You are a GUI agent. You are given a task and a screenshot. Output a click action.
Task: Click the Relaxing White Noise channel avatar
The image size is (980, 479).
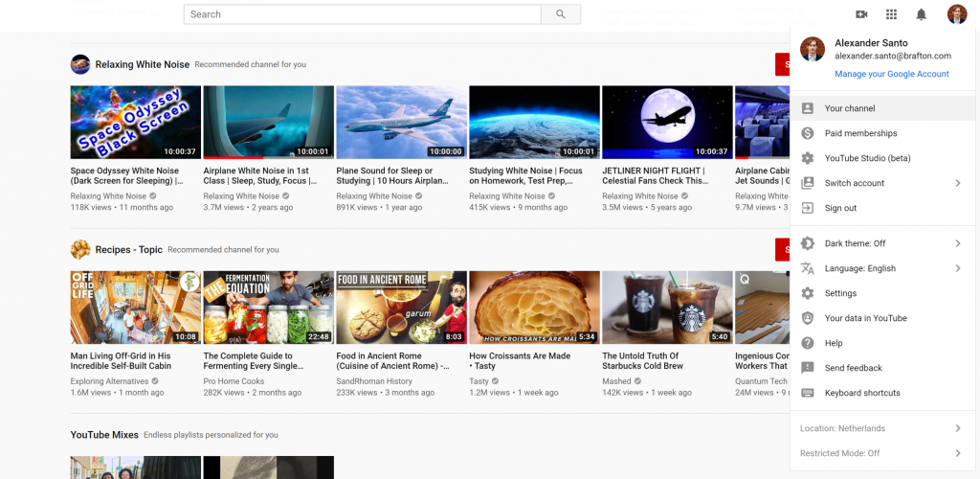[80, 64]
